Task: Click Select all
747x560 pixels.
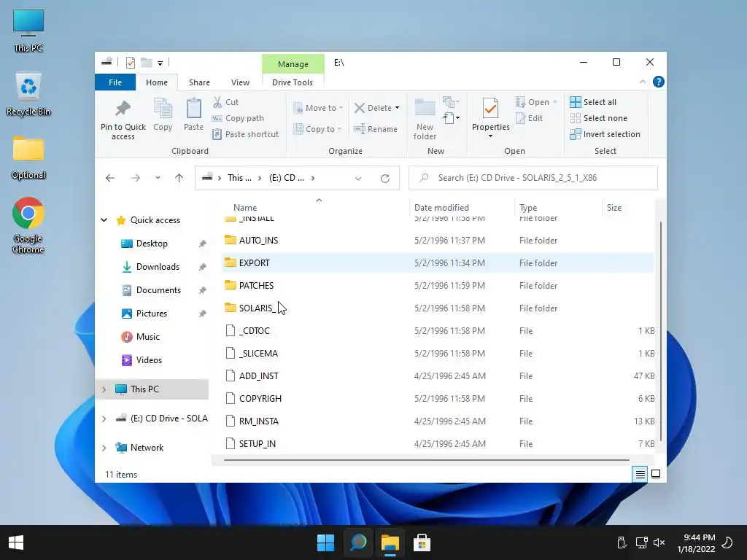Action: (x=593, y=102)
